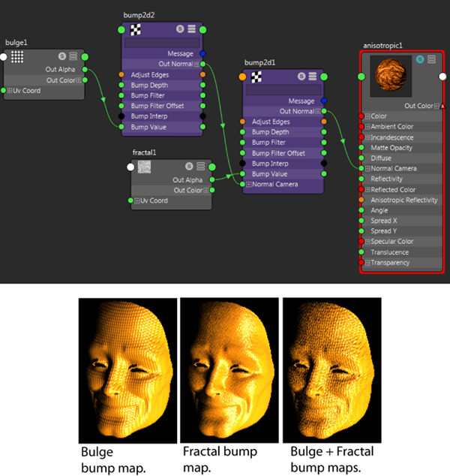Select the anisotropic1 node title label
450x476 pixels.
tap(383, 46)
